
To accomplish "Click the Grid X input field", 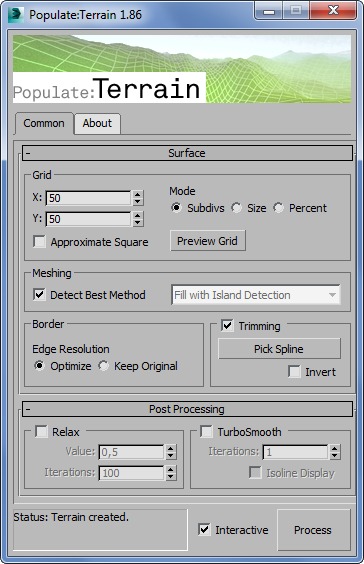I will (x=88, y=198).
